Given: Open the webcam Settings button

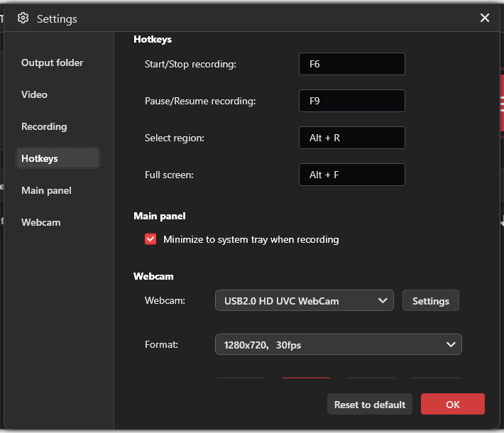Looking at the screenshot, I should [431, 300].
